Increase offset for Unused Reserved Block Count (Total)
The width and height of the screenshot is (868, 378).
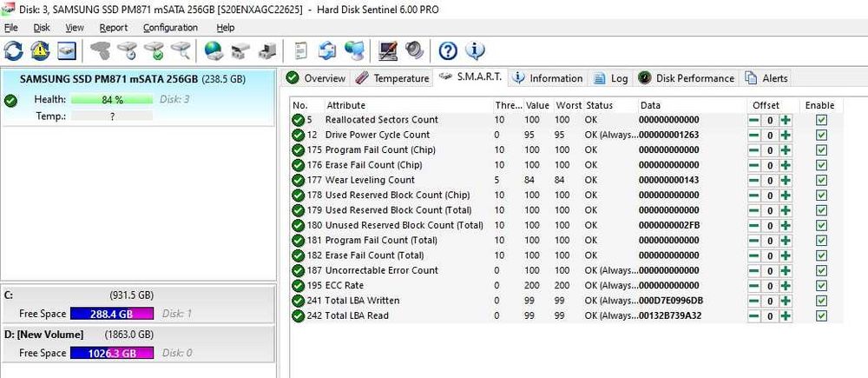[786, 226]
